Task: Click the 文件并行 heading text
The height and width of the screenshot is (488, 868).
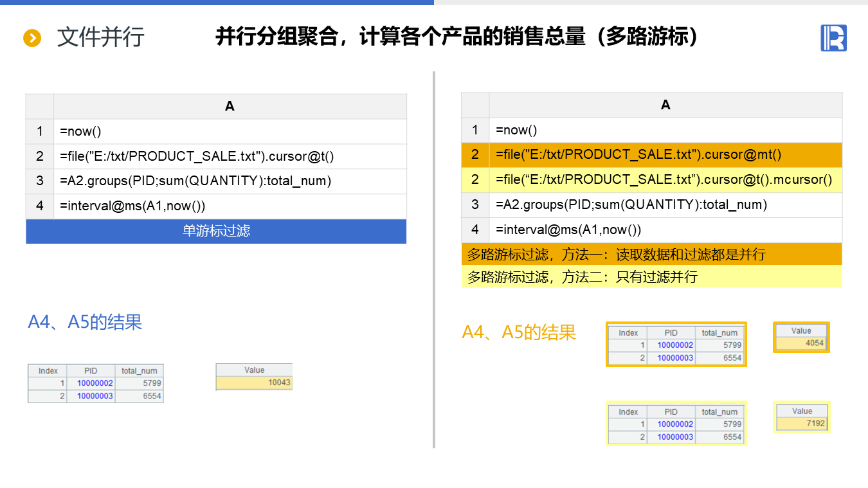Action: point(100,37)
